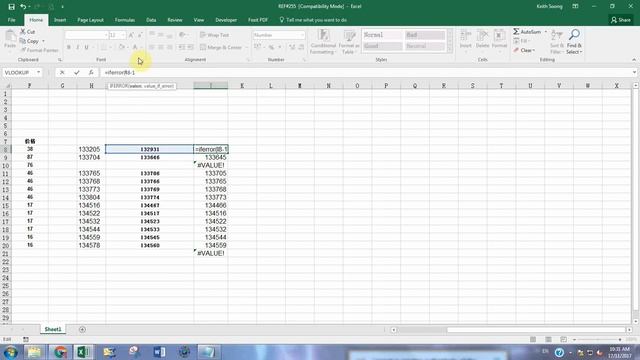
Task: Click Merge & Center
Action: (x=221, y=47)
